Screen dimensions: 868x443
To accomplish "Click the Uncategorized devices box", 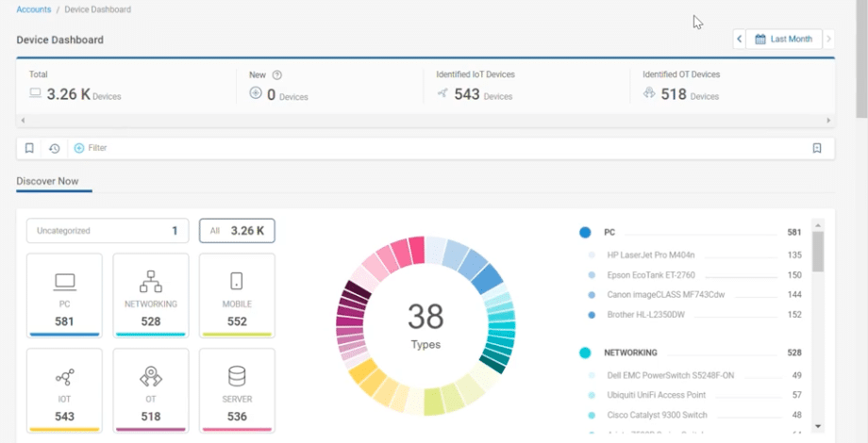I will (x=108, y=231).
